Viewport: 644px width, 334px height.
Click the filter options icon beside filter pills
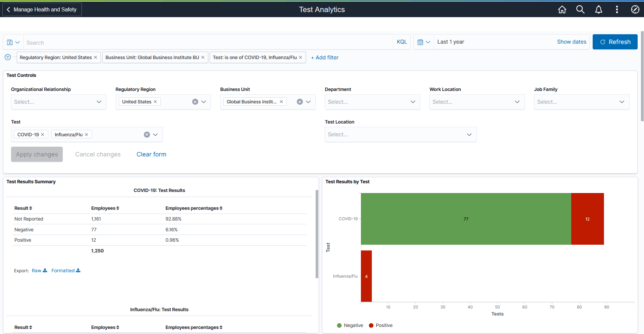point(7,57)
